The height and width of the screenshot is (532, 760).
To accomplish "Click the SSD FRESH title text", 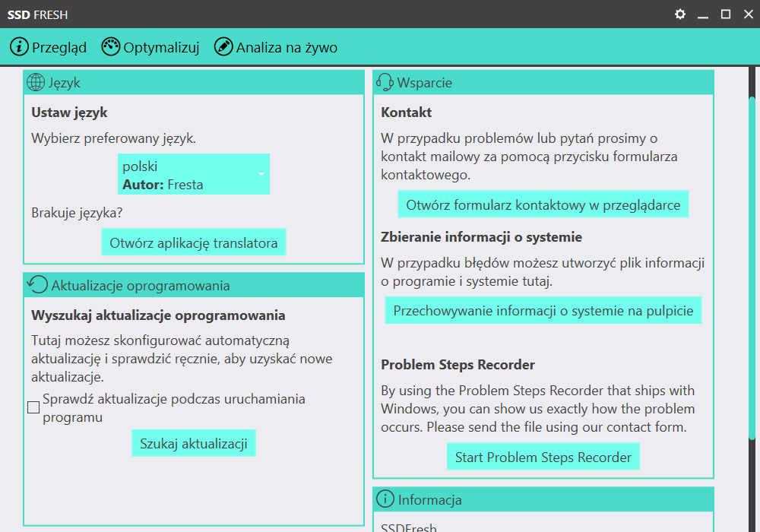I will 37,14.
